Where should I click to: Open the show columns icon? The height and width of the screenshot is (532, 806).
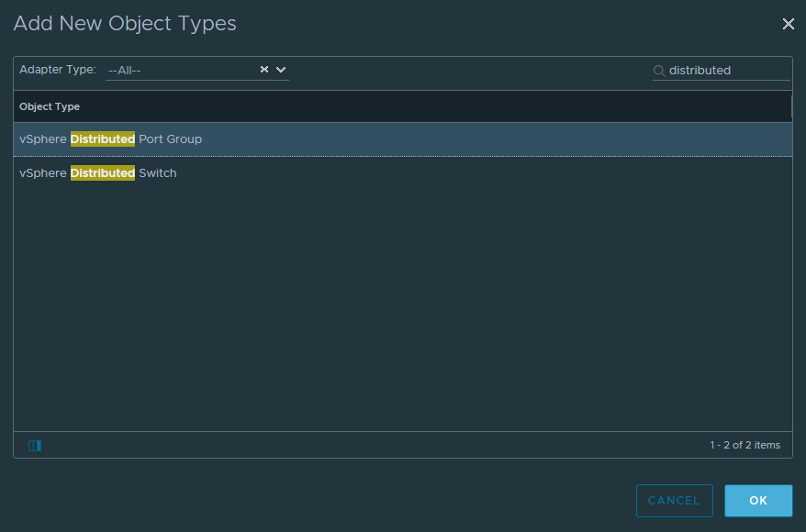(x=35, y=445)
